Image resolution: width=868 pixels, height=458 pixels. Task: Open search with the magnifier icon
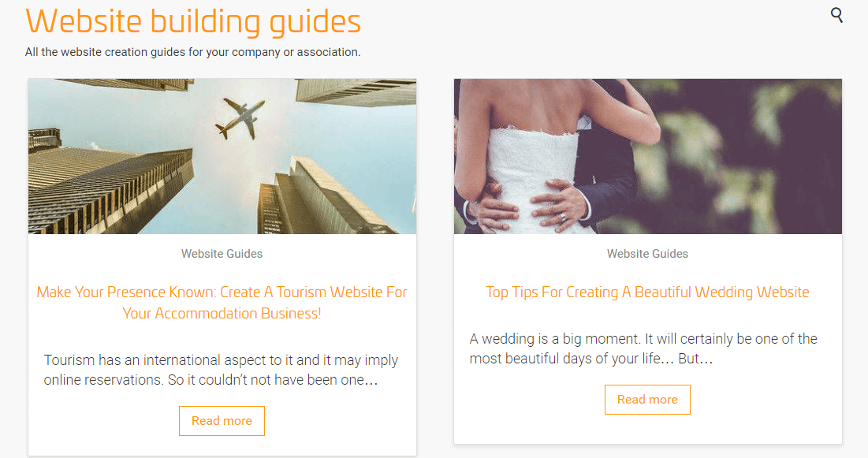tap(836, 15)
